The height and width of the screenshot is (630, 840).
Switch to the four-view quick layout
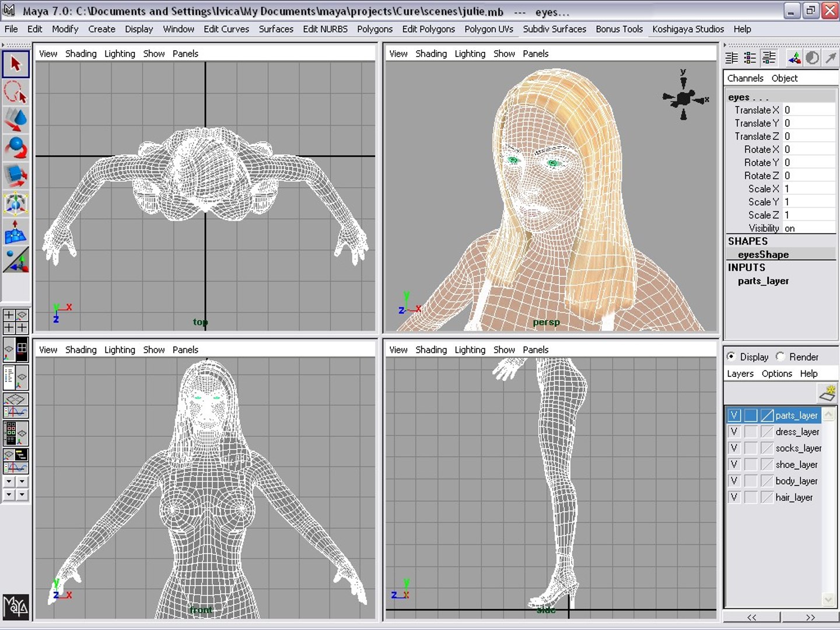(x=16, y=321)
